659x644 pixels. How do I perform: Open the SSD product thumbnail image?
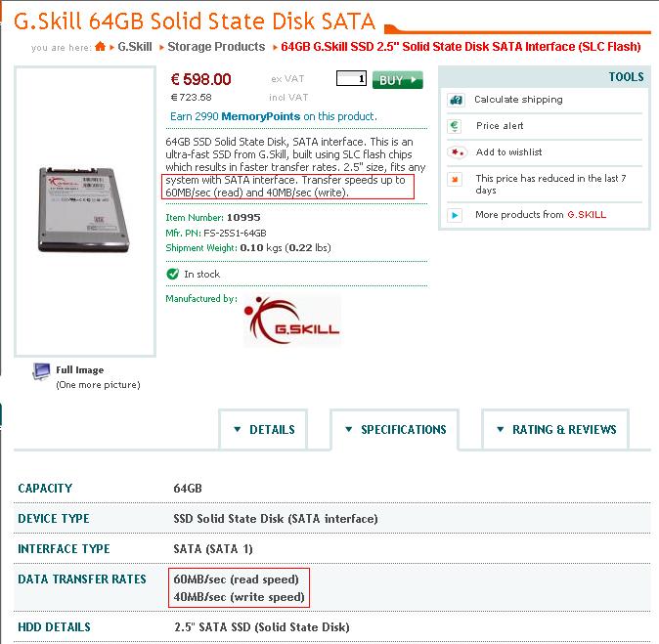tap(84, 209)
